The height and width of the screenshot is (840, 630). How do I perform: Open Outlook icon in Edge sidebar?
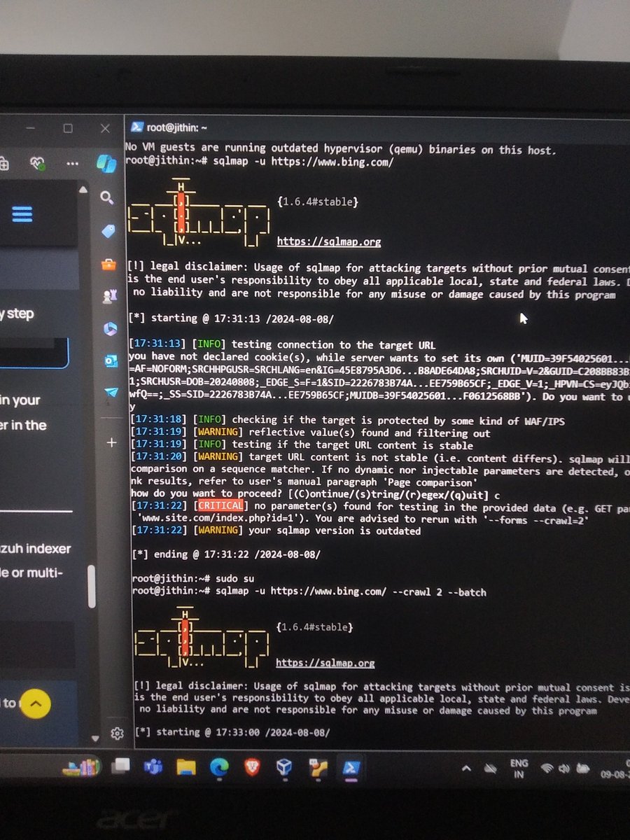pos(111,361)
